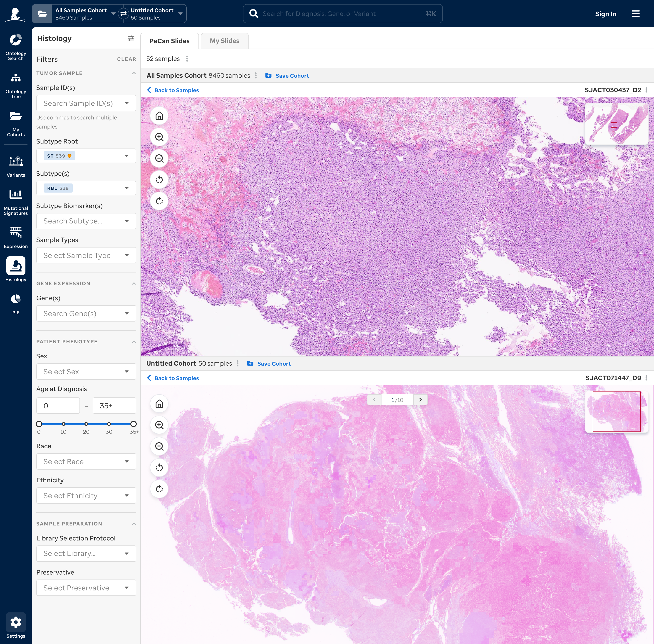This screenshot has height=644, width=654.
Task: Open the Settings panel
Action: tap(16, 622)
